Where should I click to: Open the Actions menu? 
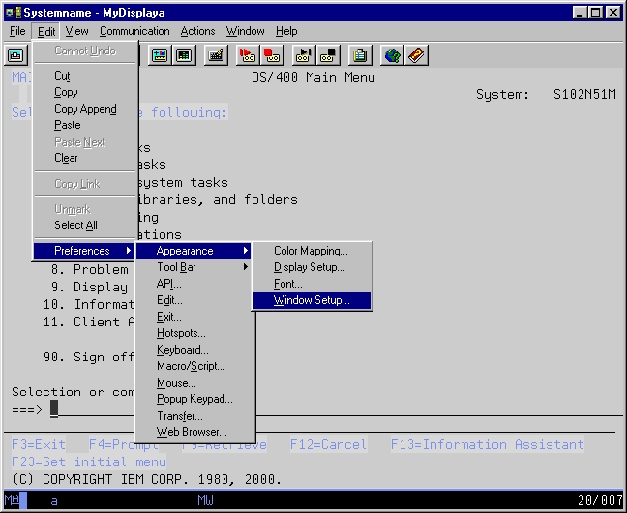tap(198, 31)
